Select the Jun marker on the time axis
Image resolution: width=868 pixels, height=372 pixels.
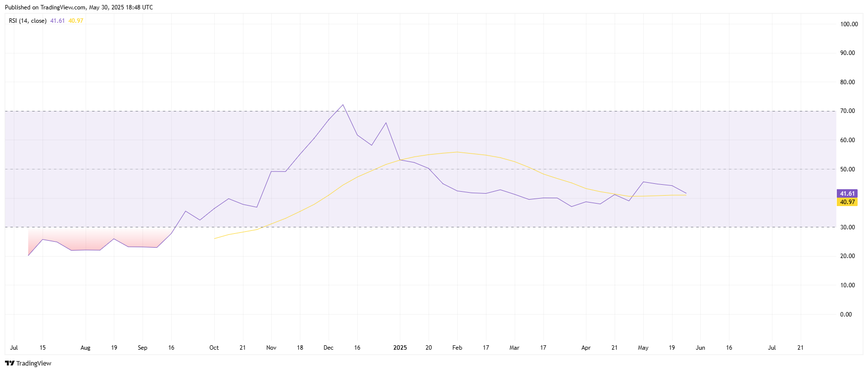[x=700, y=348]
